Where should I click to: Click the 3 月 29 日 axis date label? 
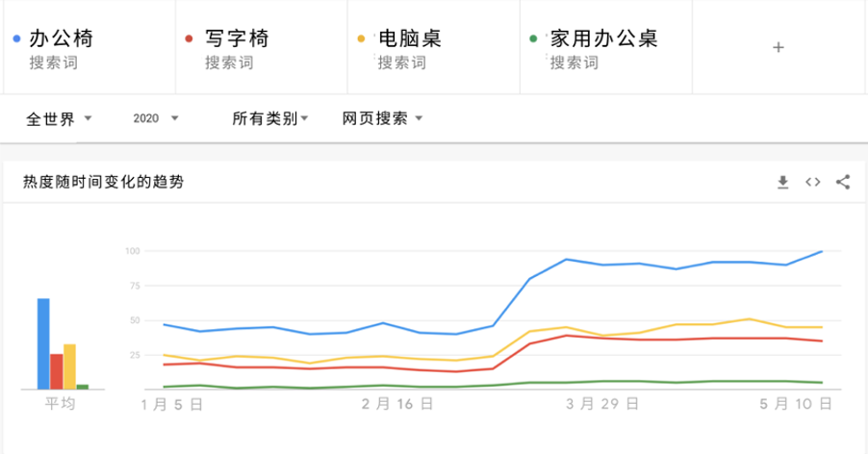coord(602,404)
